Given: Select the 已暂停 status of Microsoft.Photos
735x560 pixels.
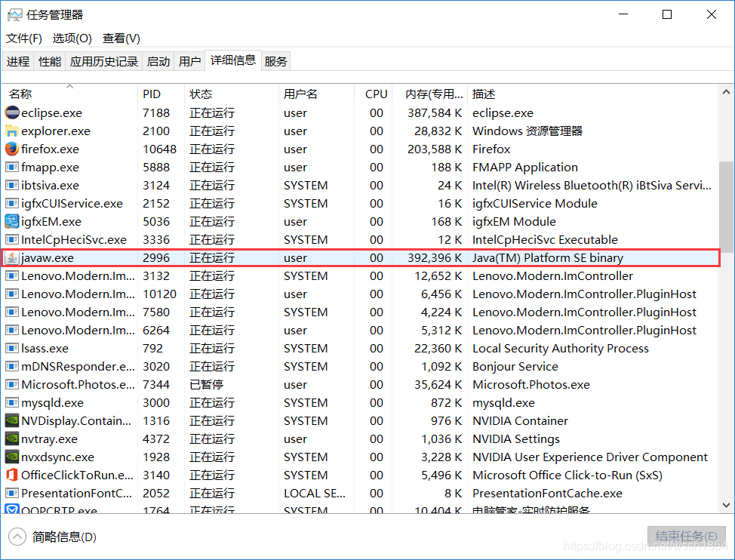Looking at the screenshot, I should [206, 385].
